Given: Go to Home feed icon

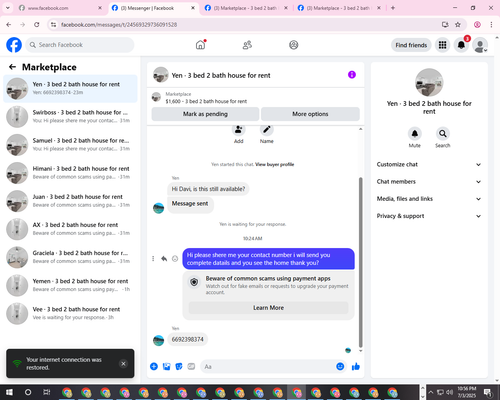Looking at the screenshot, I should coord(200,45).
